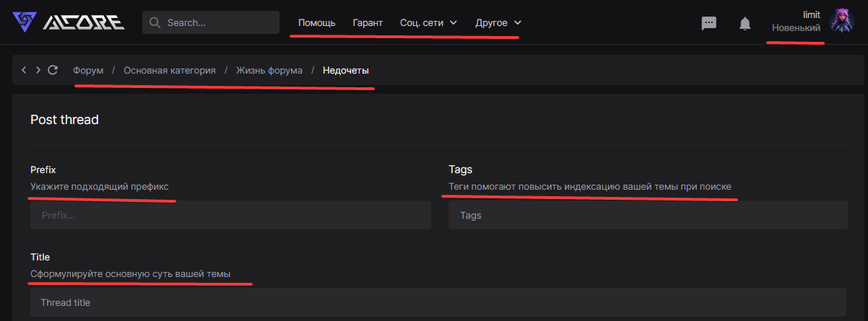This screenshot has height=321, width=868.
Task: Click the Недочеты breadcrumb
Action: (346, 70)
